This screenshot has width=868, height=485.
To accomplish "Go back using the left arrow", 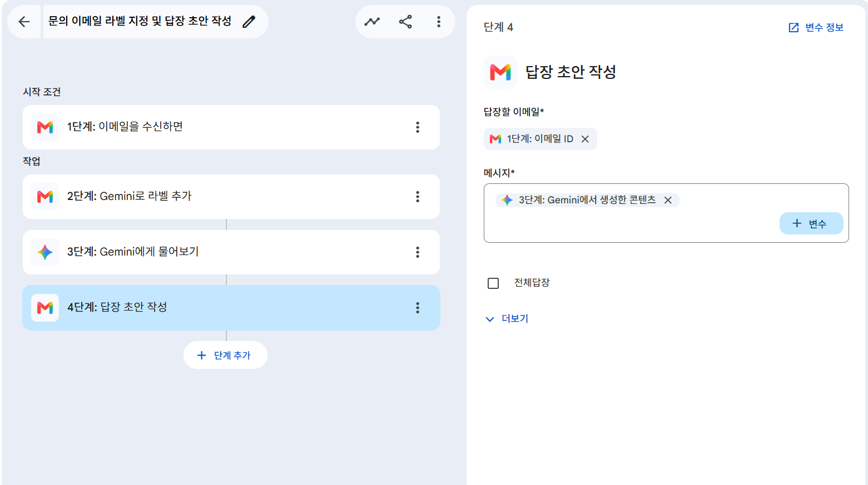I will [24, 22].
